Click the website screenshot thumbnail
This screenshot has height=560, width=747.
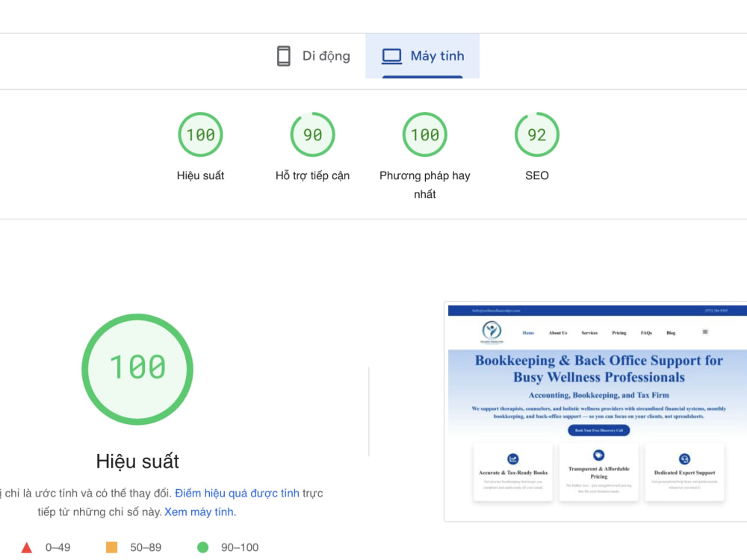coord(595,411)
